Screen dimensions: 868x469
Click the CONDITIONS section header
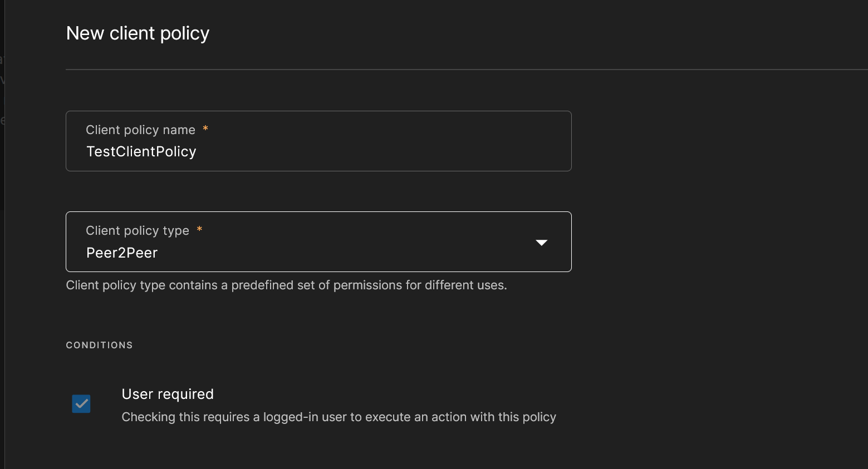pos(99,345)
